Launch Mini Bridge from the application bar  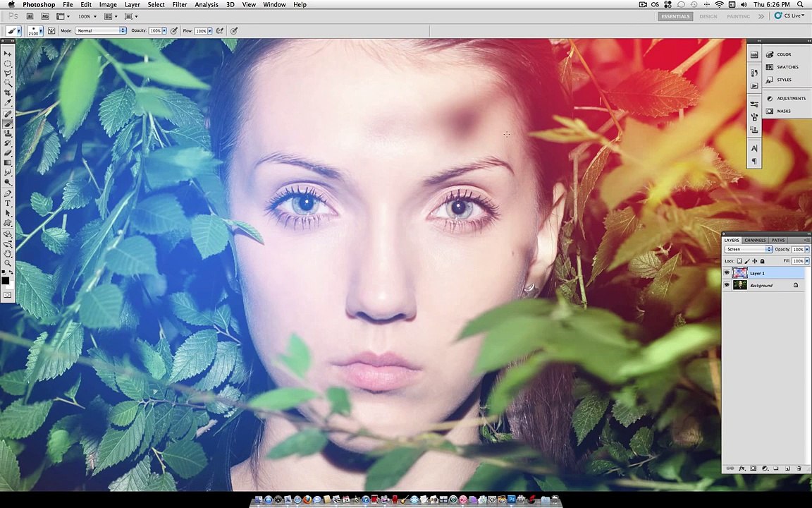coord(45,17)
